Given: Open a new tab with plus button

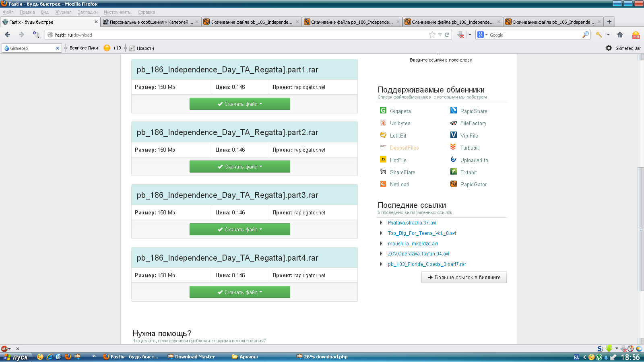Looking at the screenshot, I should (609, 22).
